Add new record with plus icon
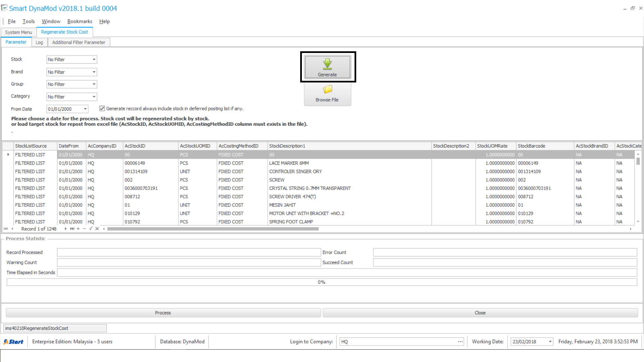 [78, 229]
